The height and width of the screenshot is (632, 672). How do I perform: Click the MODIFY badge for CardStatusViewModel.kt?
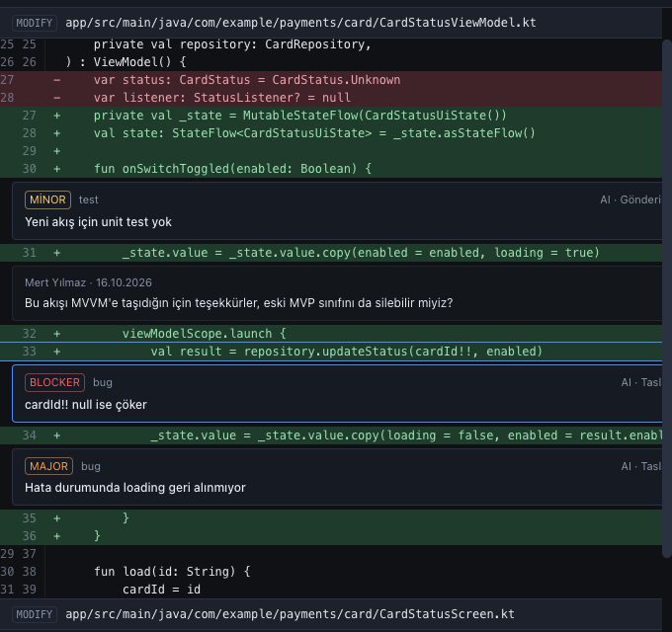click(35, 23)
